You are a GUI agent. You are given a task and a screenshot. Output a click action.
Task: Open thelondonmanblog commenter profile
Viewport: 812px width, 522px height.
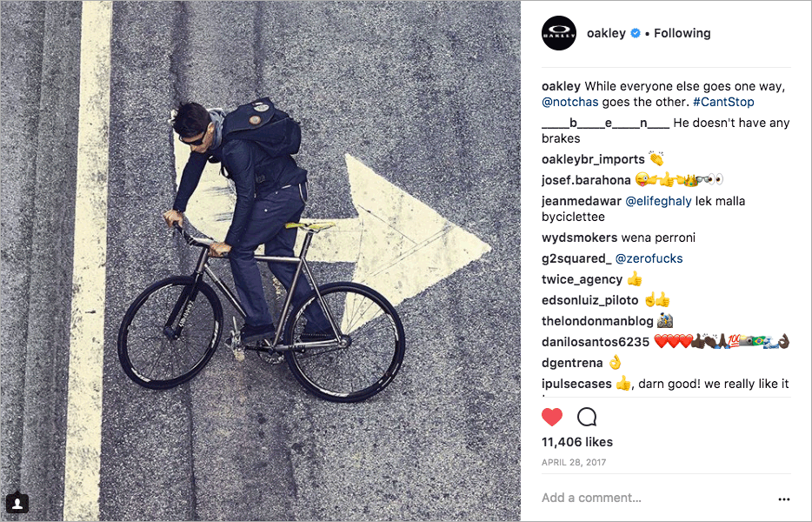597,321
